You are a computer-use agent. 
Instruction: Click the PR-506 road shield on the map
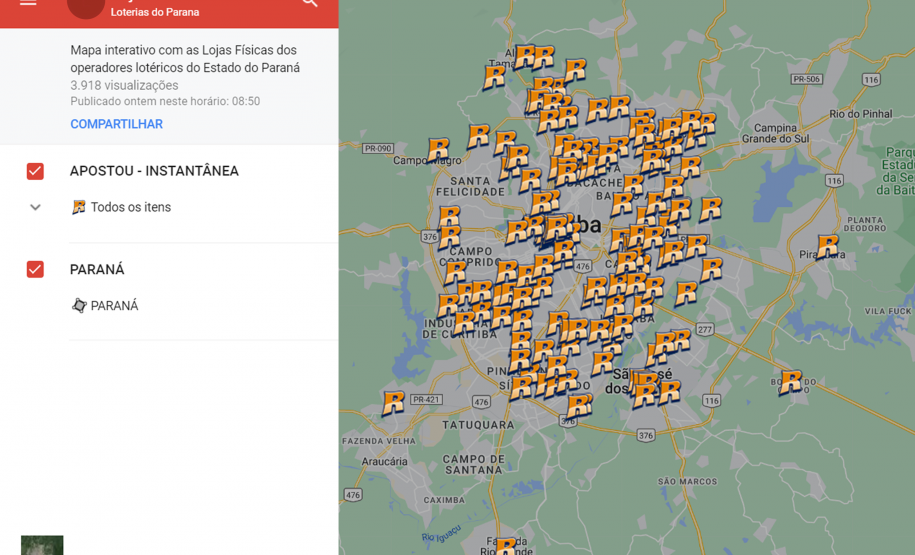(x=806, y=79)
